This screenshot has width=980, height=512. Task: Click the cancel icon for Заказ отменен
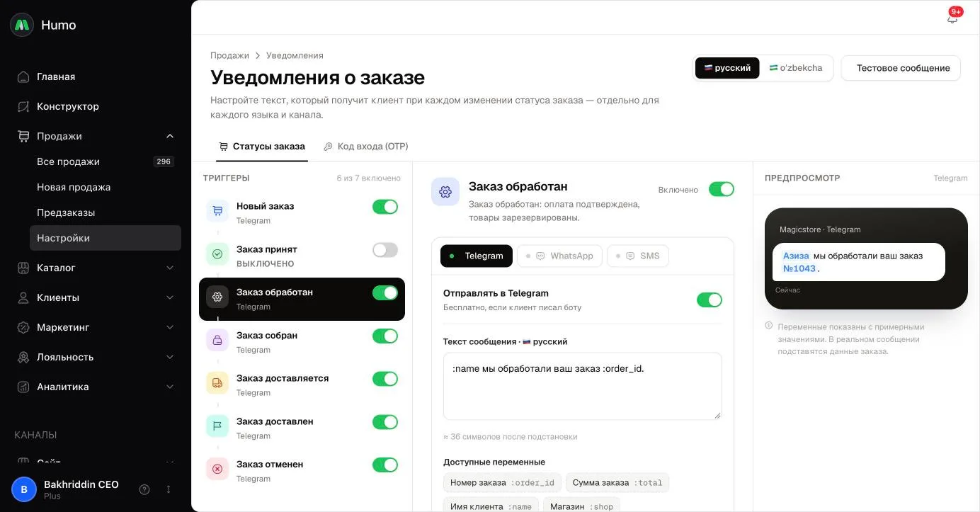217,469
